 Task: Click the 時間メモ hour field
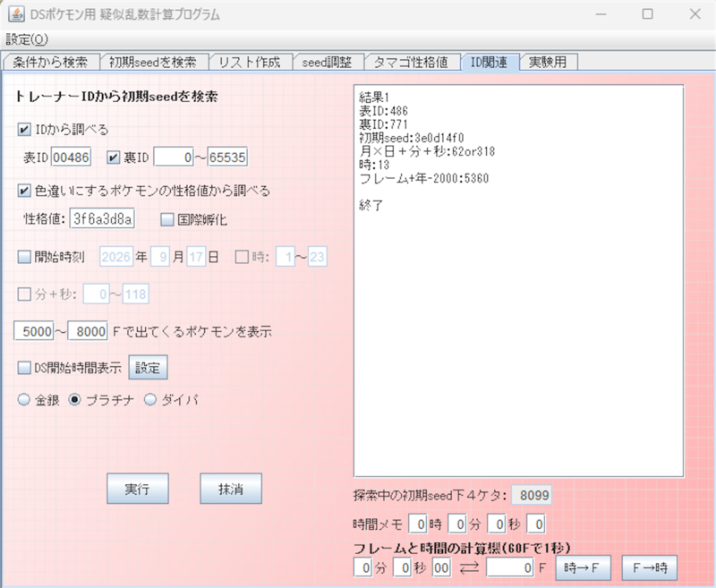tap(417, 524)
